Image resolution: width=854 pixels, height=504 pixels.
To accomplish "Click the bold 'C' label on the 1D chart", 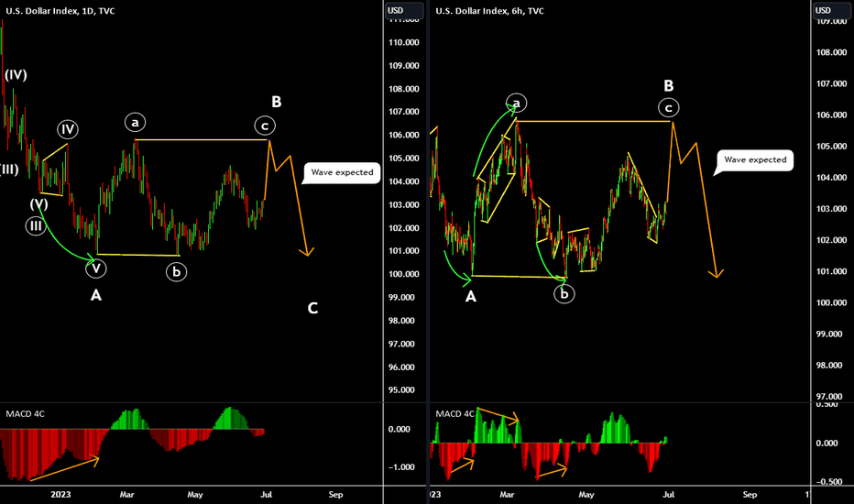I will click(x=312, y=309).
